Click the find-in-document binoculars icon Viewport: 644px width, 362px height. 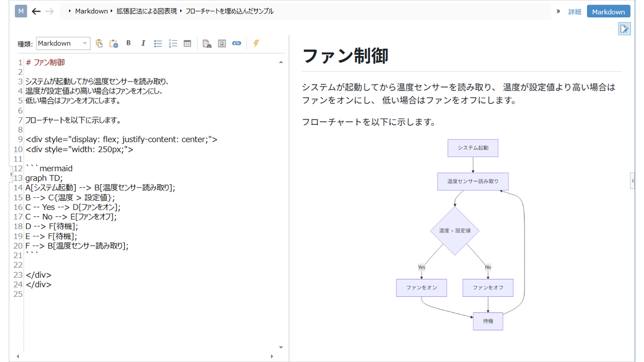coord(207,43)
